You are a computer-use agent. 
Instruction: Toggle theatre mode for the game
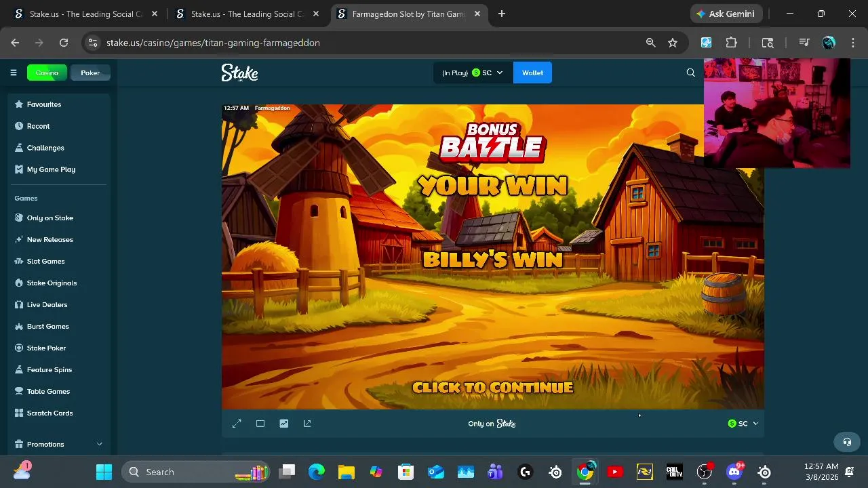[260, 424]
